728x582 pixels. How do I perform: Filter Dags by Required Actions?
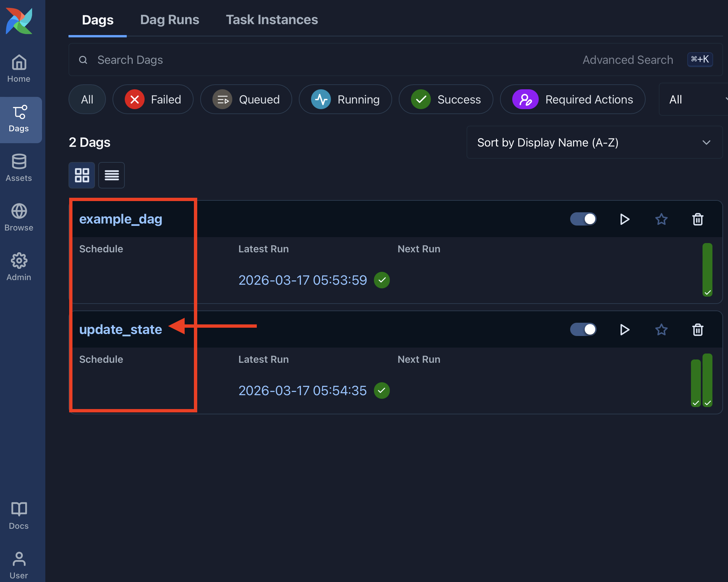click(573, 99)
